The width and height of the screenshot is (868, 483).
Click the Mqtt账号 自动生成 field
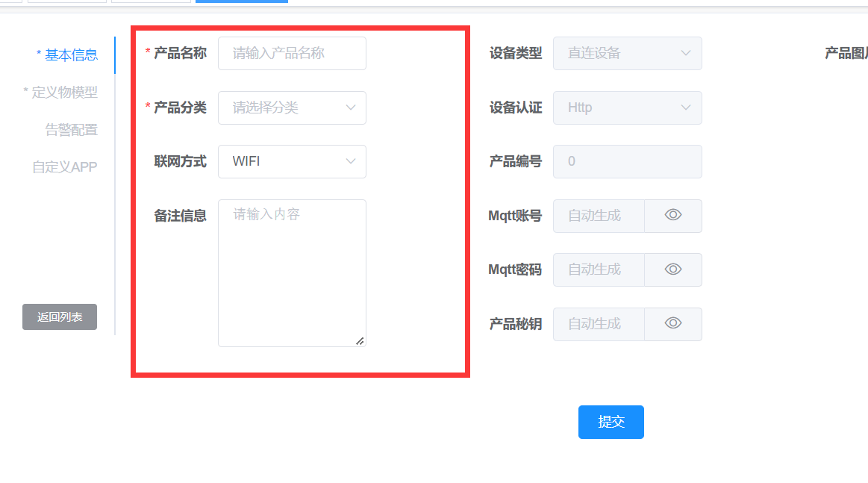[x=598, y=216]
